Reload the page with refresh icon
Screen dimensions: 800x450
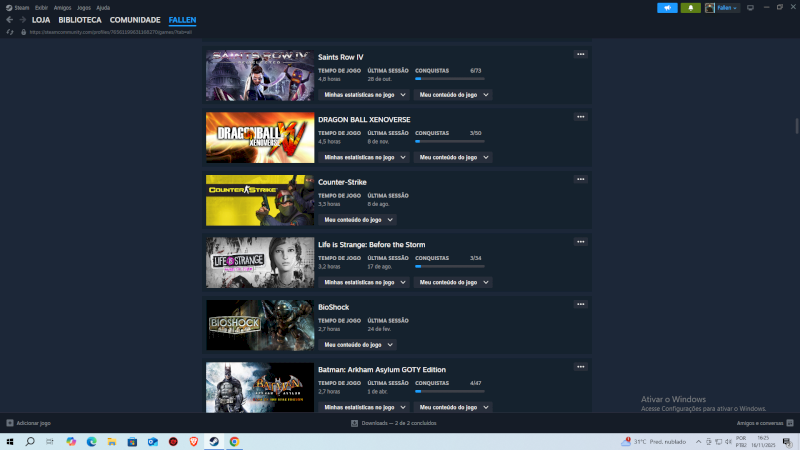[10, 32]
